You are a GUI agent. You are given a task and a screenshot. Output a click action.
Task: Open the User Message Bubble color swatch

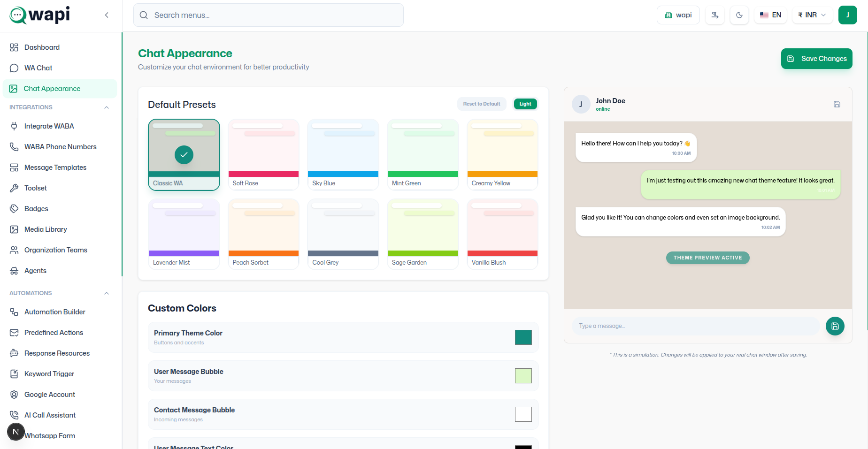523,376
